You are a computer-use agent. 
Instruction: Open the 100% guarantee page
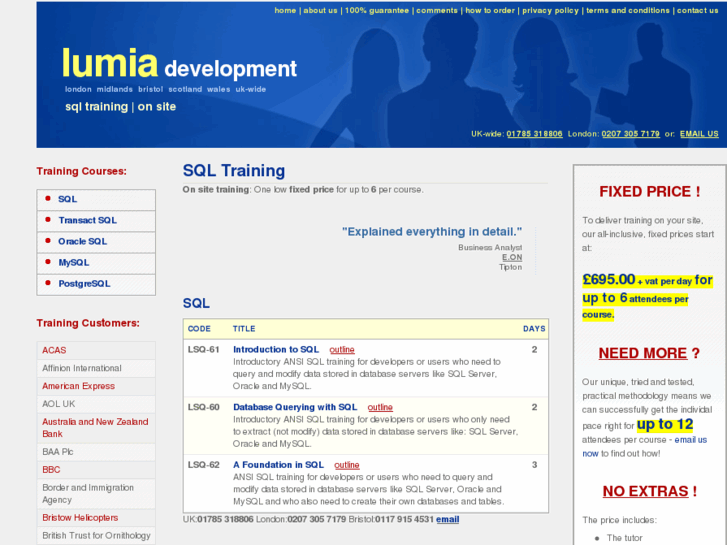[x=376, y=10]
